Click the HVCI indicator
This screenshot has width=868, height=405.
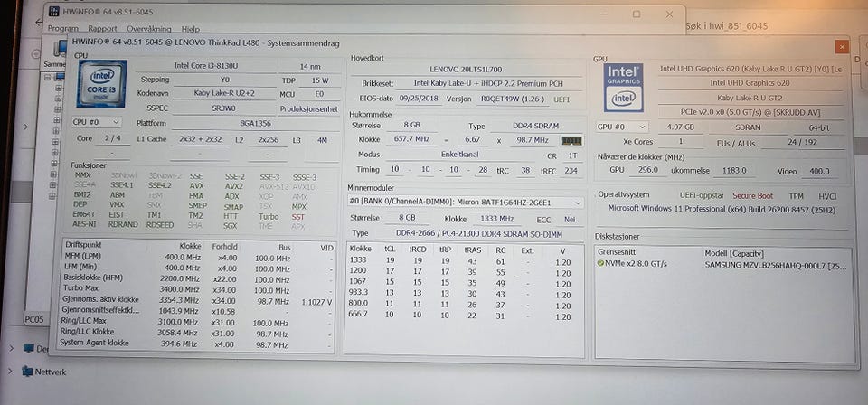tap(827, 196)
